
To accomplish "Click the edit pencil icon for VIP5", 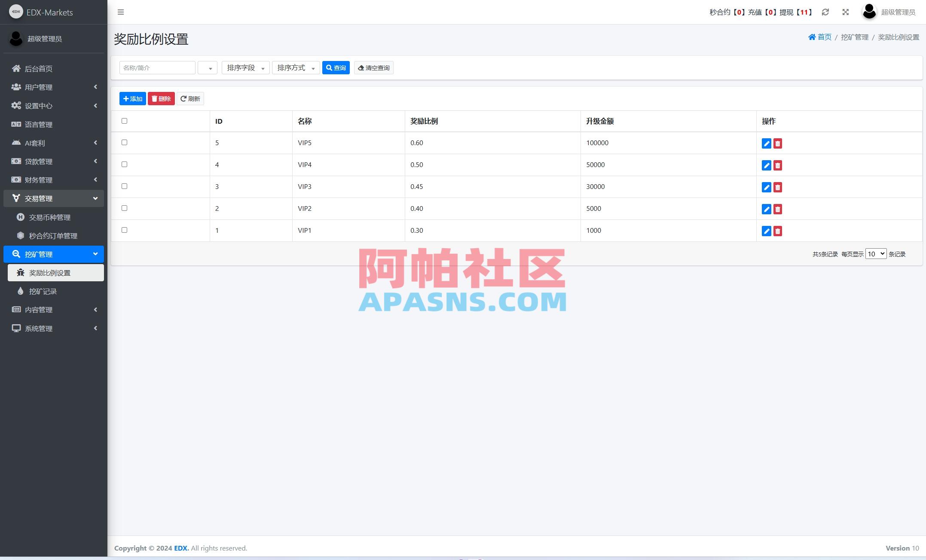I will (767, 143).
